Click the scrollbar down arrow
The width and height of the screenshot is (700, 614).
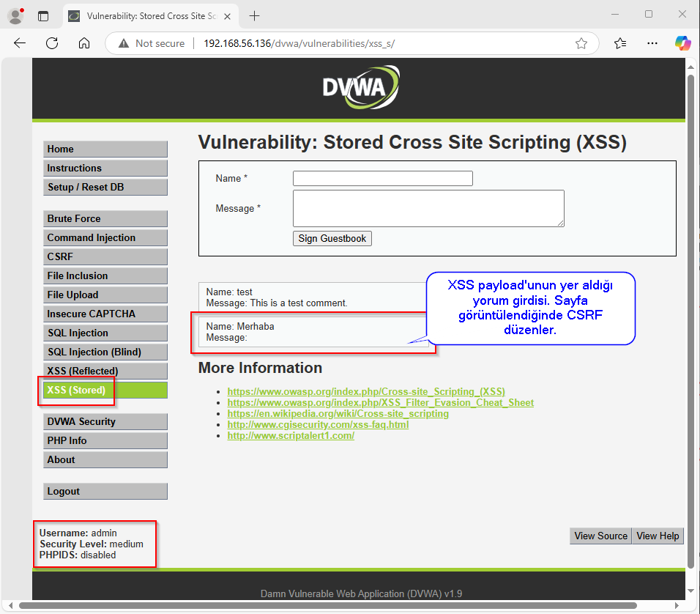(690, 591)
